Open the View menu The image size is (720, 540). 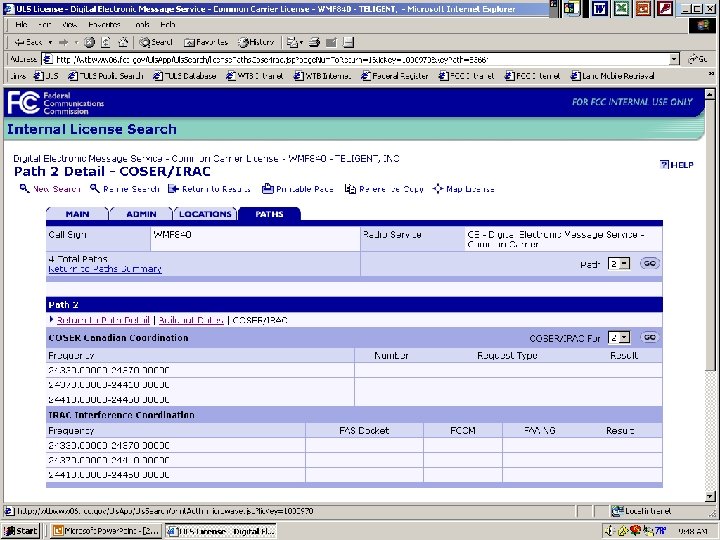[x=69, y=25]
